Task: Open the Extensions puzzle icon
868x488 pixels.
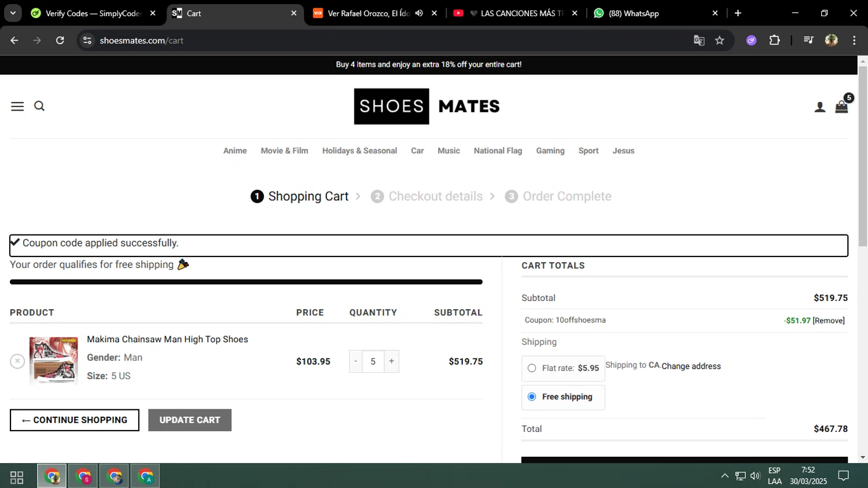Action: 774,41
